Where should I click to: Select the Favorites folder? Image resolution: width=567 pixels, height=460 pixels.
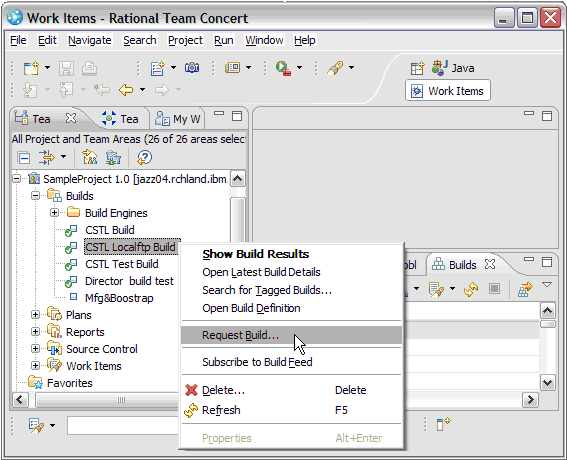[x=69, y=383]
